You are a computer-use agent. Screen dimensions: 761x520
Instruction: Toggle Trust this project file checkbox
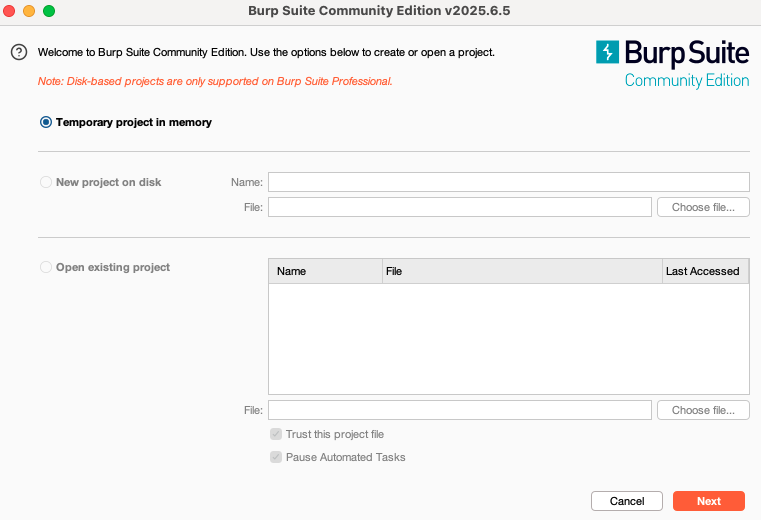pos(276,434)
